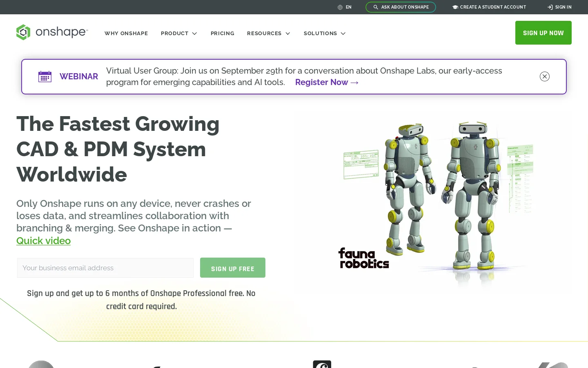Click the 'credit card required.' text
Viewport: 588px width, 368px height.
pyautogui.click(x=141, y=306)
